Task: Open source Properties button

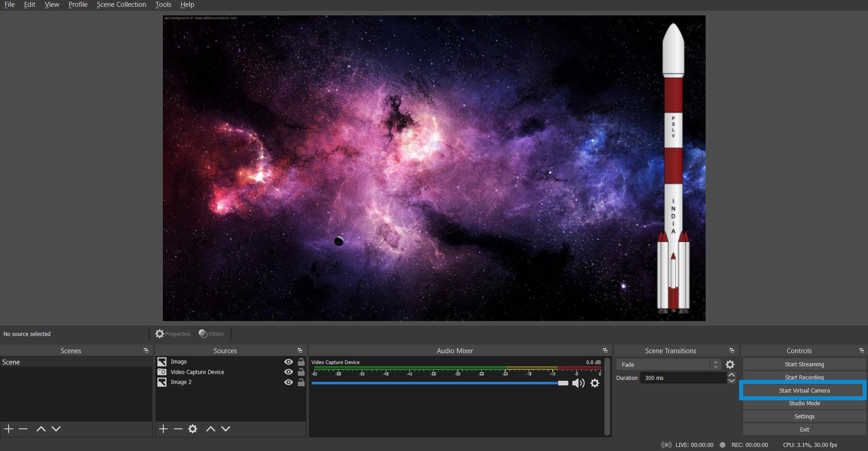Action: [173, 334]
